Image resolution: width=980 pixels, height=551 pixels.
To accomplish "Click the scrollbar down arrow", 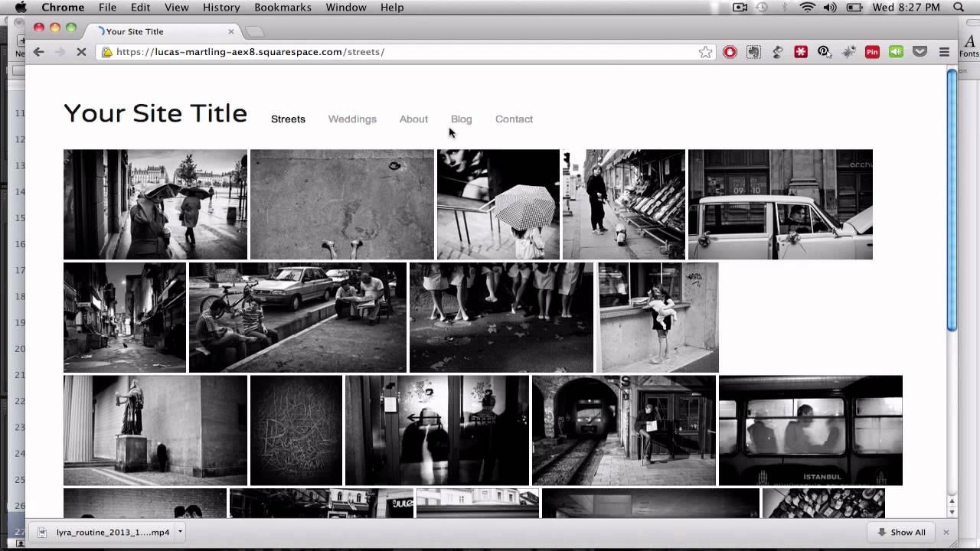I will point(952,511).
